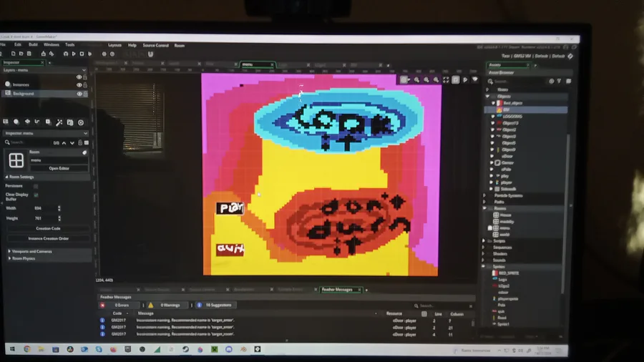
Task: Toggle lock on Instances layer
Action: tap(85, 85)
